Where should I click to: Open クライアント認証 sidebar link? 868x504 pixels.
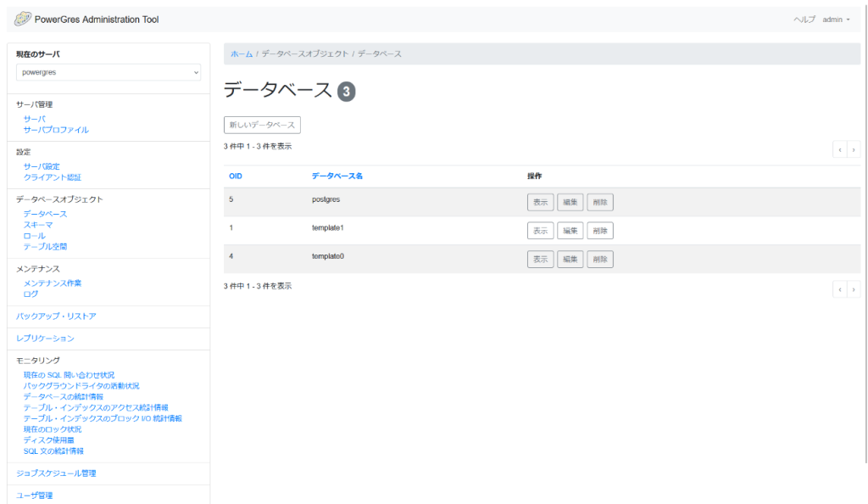pyautogui.click(x=52, y=177)
